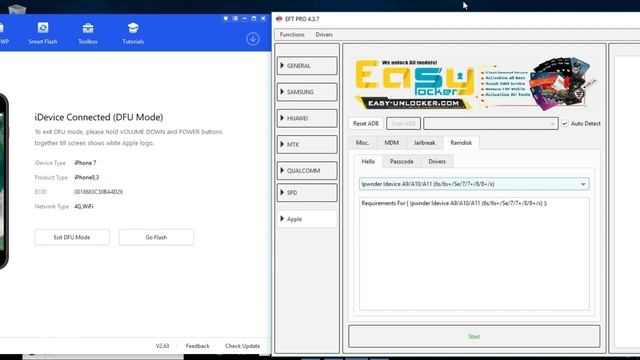Click the V2.63 version label
The width and height of the screenshot is (640, 360).
tap(162, 346)
